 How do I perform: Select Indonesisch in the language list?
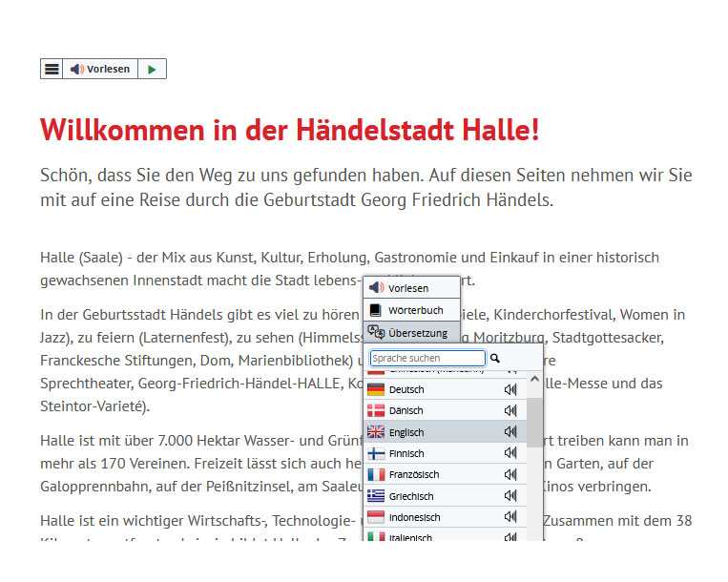[446, 517]
